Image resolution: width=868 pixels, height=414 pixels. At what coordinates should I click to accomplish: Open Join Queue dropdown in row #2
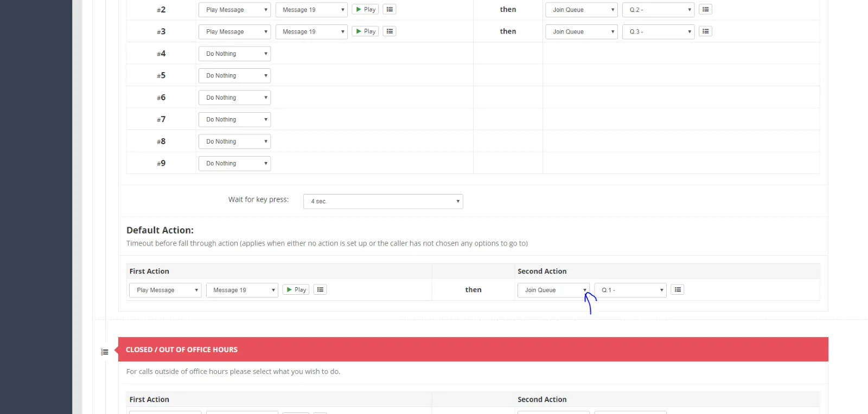(581, 10)
